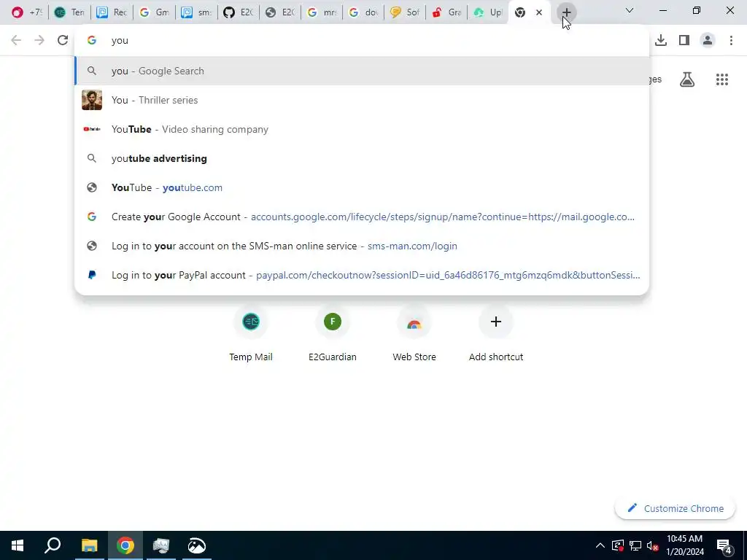747x560 pixels.
Task: Open the SMS-man login suggestion
Action: tap(362, 246)
